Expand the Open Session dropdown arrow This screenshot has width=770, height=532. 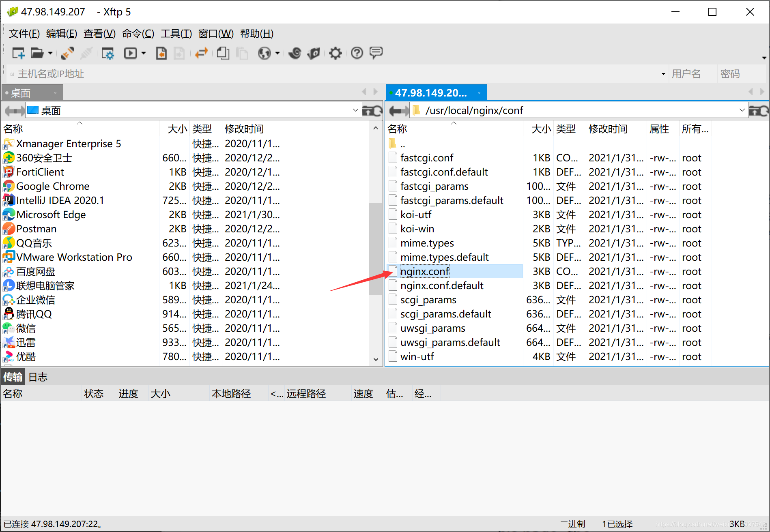point(50,53)
